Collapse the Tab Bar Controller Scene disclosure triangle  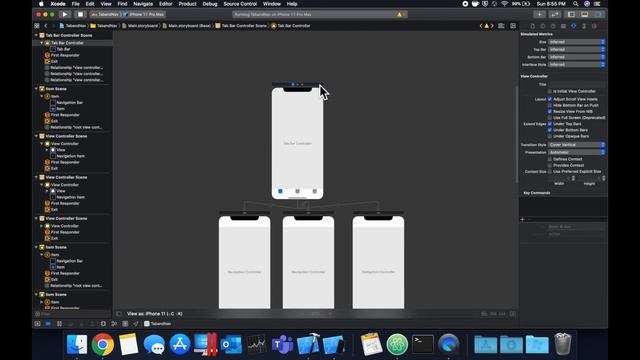tap(36, 36)
